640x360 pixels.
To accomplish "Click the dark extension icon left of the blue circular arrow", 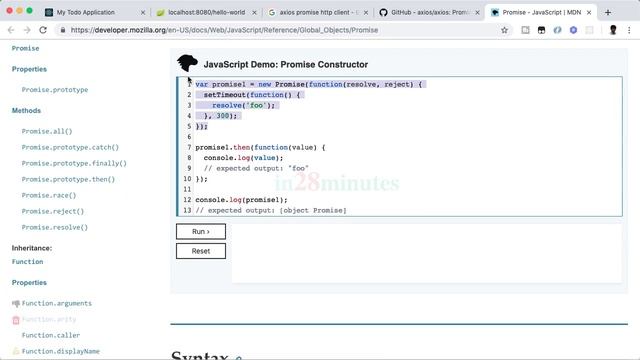I will pyautogui.click(x=541, y=30).
